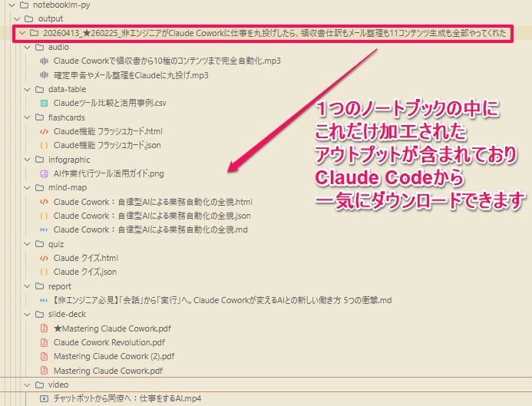Select the highlighted 20260413_★260225 folder name

(275, 33)
